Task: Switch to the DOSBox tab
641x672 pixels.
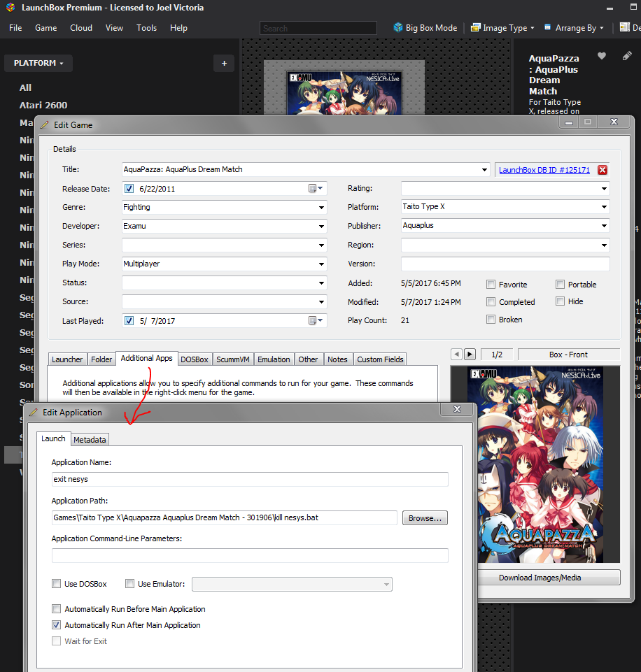Action: 195,359
